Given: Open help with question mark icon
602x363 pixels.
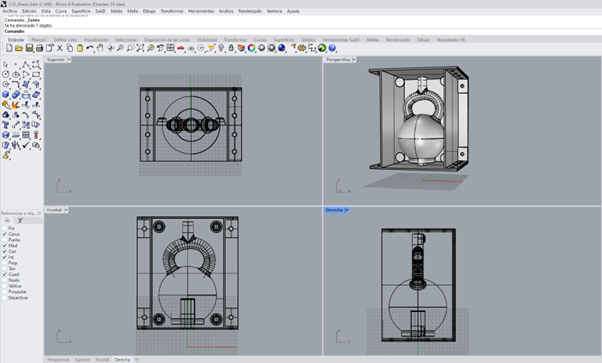Looking at the screenshot, I should 332,48.
